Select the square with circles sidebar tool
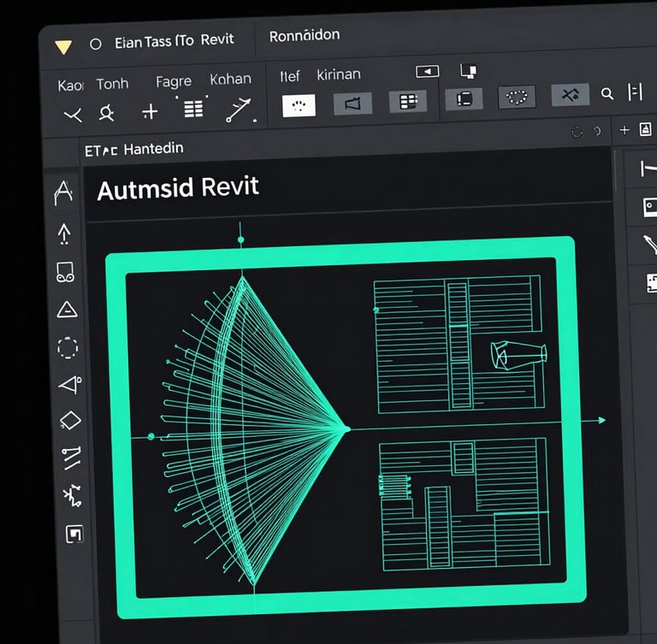 point(65,272)
